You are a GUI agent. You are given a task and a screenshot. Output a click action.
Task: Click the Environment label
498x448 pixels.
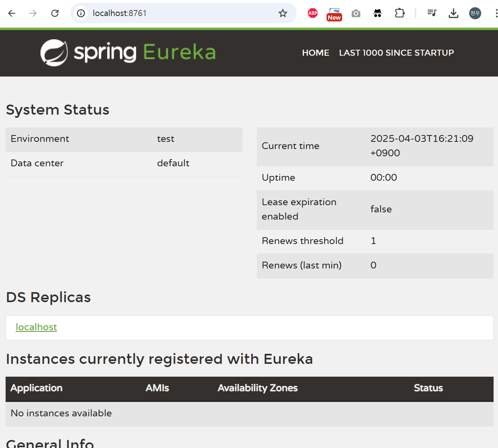tap(40, 139)
